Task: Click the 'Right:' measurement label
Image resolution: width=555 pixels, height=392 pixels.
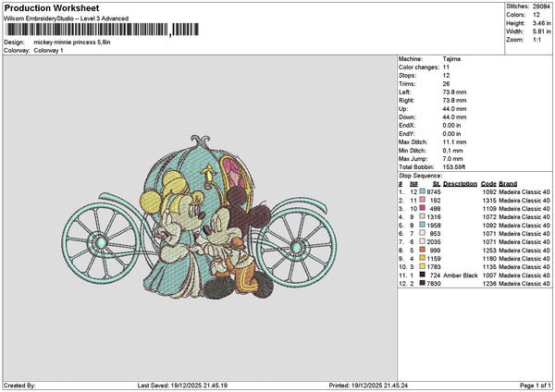Action: pos(406,101)
